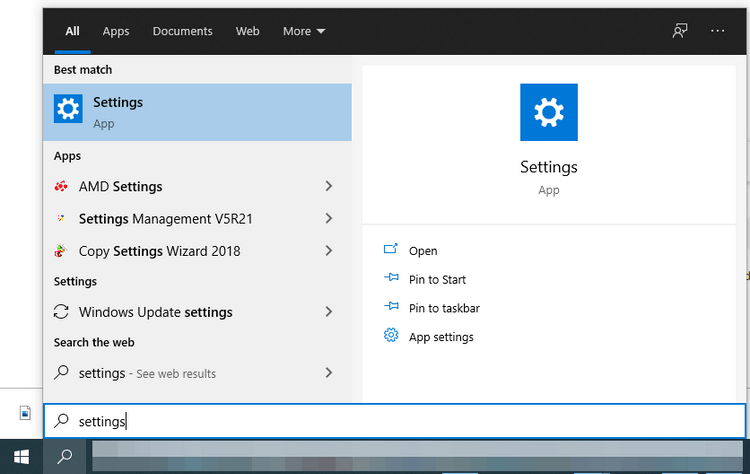Click the Windows Start button
This screenshot has width=750, height=474.
pos(20,457)
